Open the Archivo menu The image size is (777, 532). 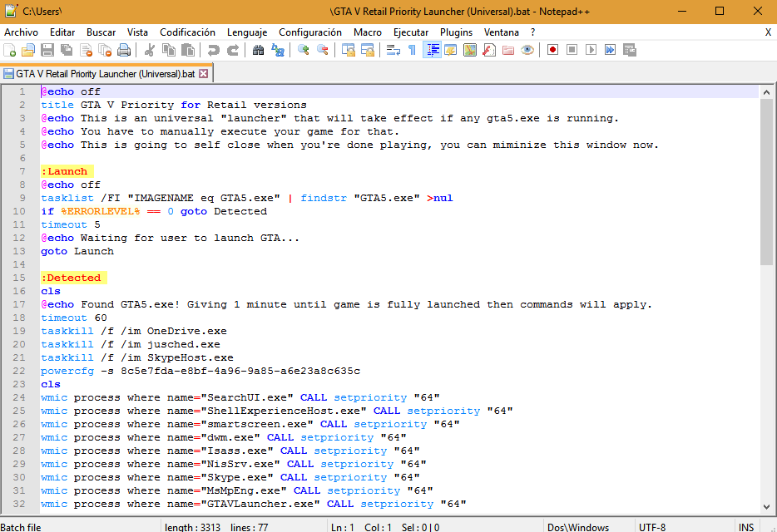[22, 32]
